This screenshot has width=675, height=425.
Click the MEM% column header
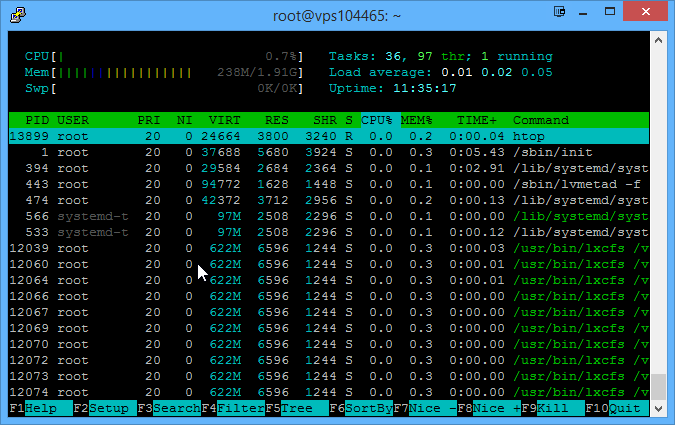coord(419,120)
